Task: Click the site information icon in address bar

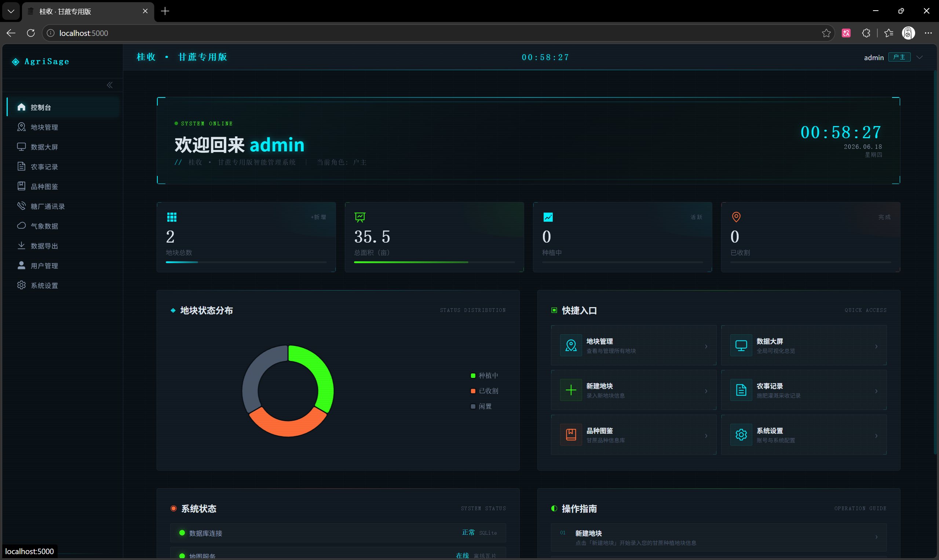Action: [x=51, y=33]
